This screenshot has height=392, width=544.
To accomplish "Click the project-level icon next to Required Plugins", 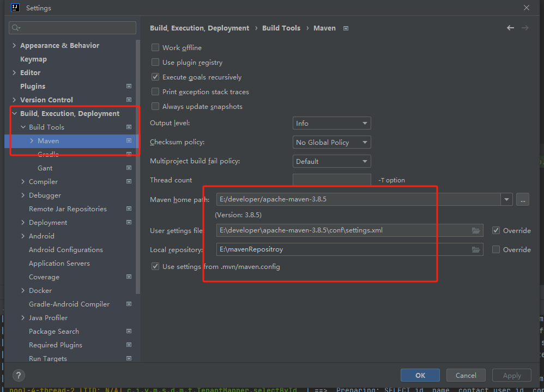I will 129,345.
